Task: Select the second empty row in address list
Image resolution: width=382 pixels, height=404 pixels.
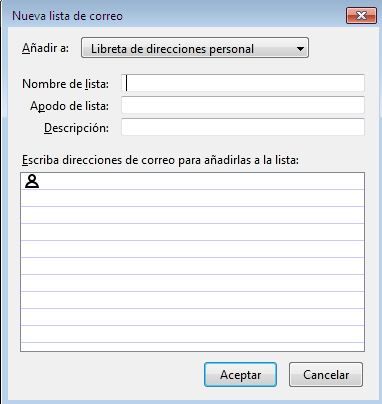Action: pos(192,198)
